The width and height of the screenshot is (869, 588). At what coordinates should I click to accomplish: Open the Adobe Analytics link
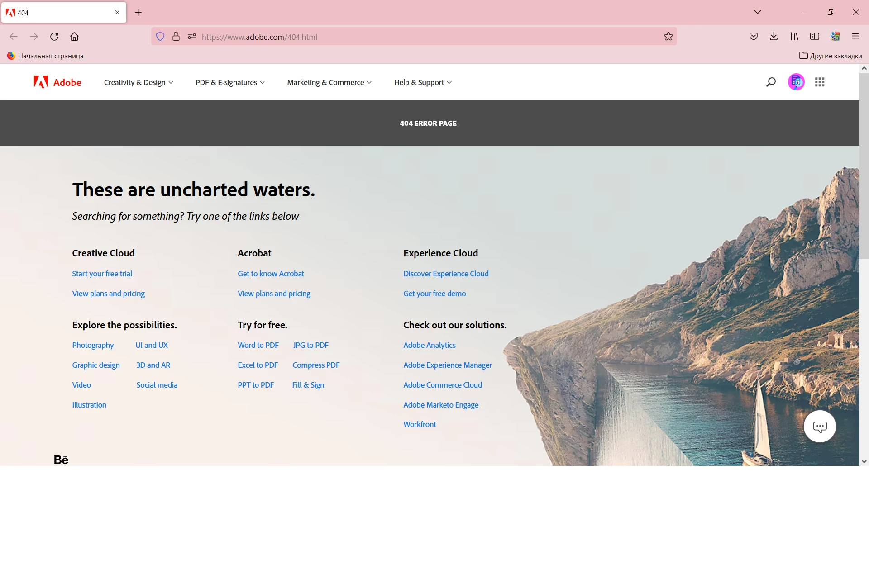(430, 345)
